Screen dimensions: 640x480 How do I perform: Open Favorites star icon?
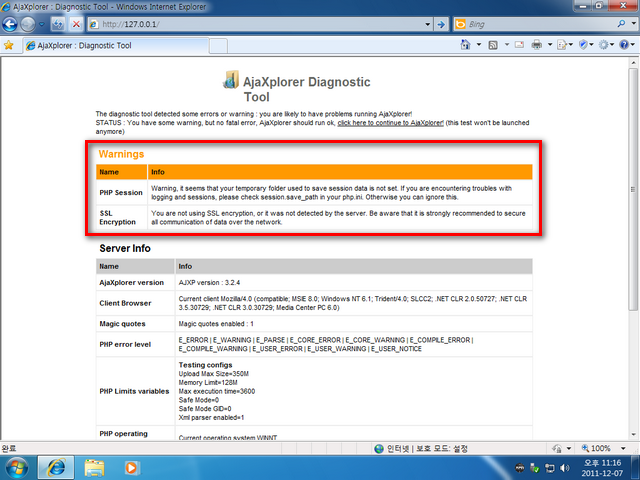pos(9,45)
